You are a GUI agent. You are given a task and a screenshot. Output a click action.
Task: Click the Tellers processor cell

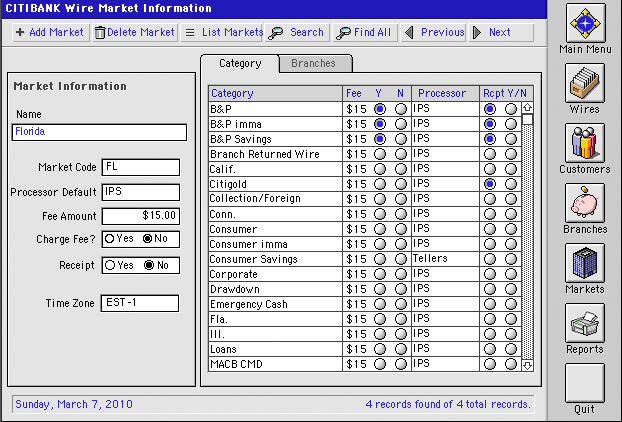445,259
